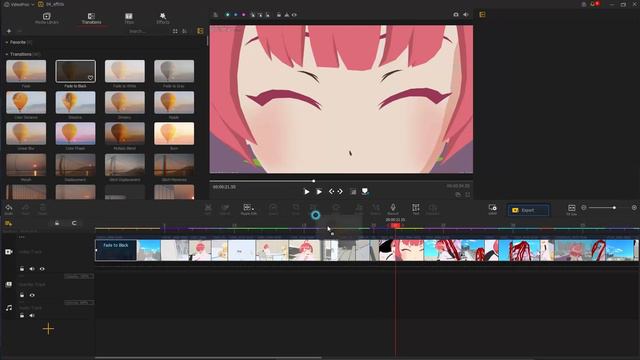Undo the last action
The width and height of the screenshot is (640, 360).
[x=9, y=209]
